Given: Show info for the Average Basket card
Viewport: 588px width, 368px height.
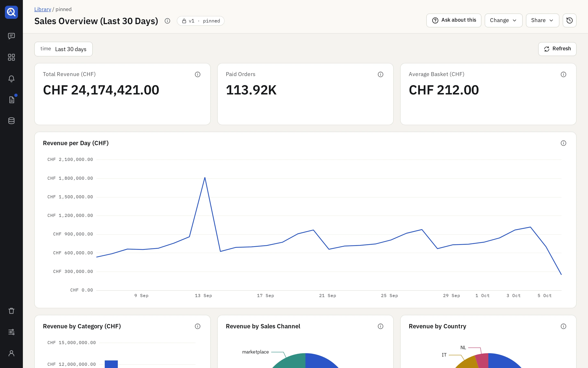Looking at the screenshot, I should click(x=563, y=74).
